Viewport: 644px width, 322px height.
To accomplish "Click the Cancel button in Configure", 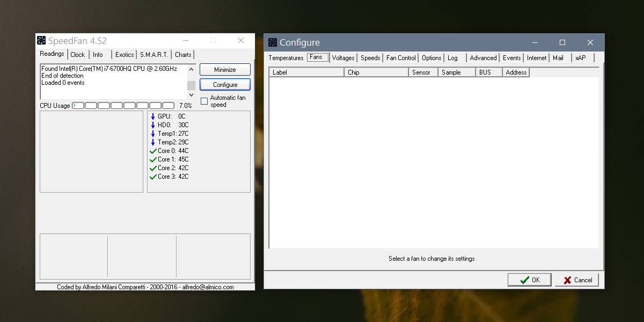I will point(577,280).
